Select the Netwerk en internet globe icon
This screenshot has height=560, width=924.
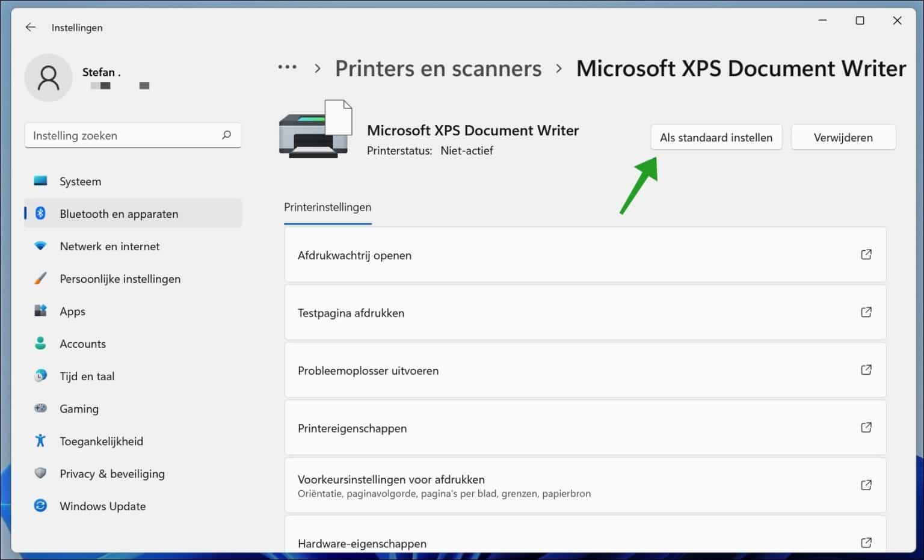(x=40, y=246)
